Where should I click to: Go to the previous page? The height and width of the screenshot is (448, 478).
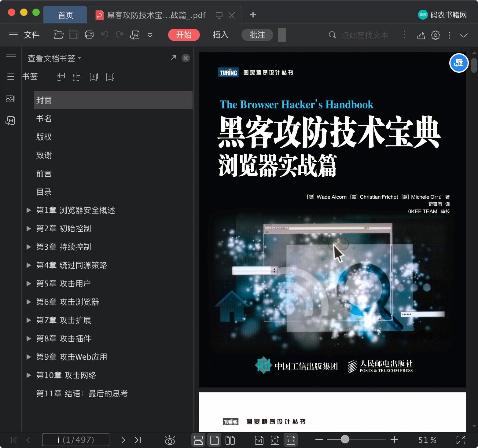(29, 440)
